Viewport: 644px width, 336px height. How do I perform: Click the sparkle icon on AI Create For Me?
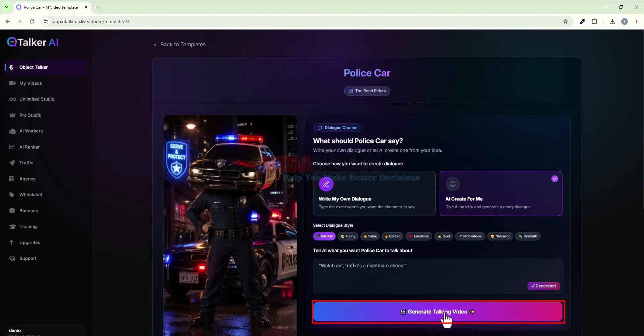click(452, 184)
